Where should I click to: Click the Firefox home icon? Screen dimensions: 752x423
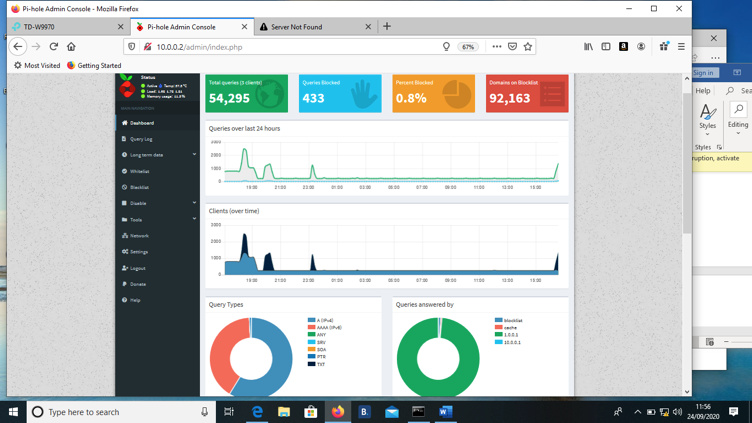point(71,47)
